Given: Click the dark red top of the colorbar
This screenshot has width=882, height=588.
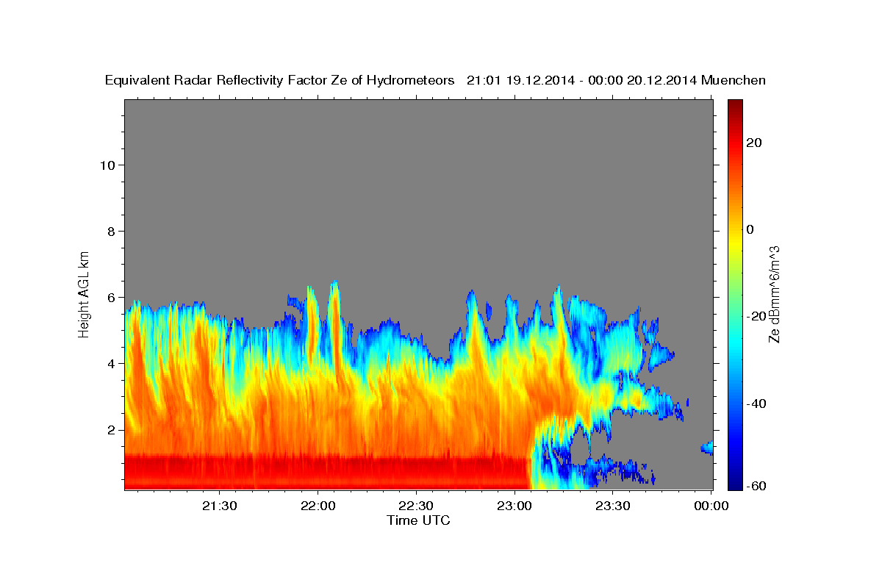Looking at the screenshot, I should (735, 107).
